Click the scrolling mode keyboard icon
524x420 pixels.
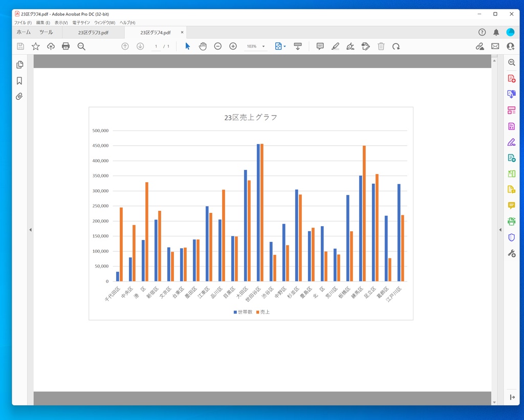click(x=298, y=46)
